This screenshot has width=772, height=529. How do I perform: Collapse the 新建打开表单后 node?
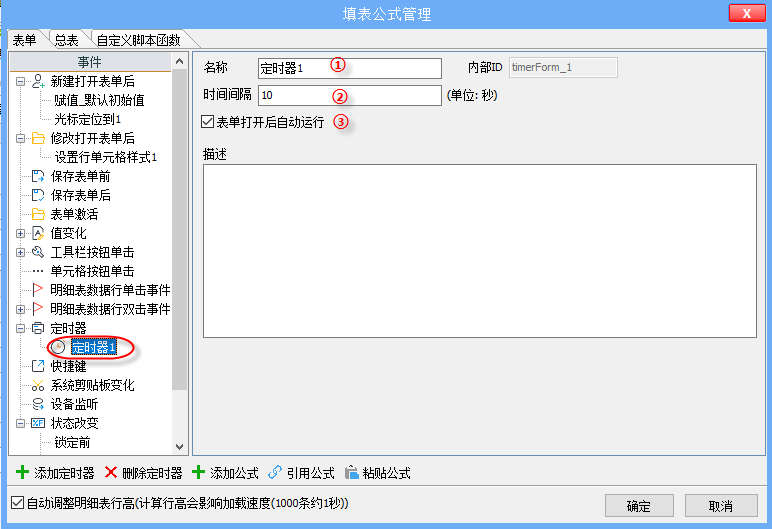(20, 82)
